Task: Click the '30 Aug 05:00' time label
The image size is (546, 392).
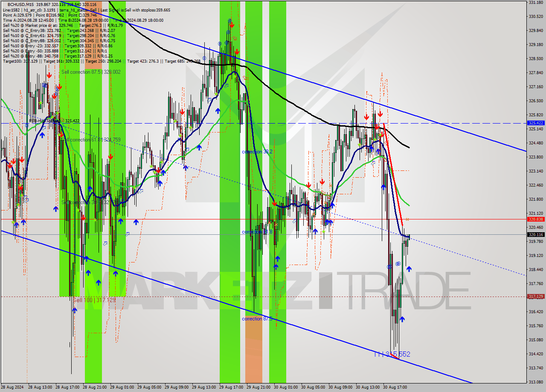Action: pos(313,387)
